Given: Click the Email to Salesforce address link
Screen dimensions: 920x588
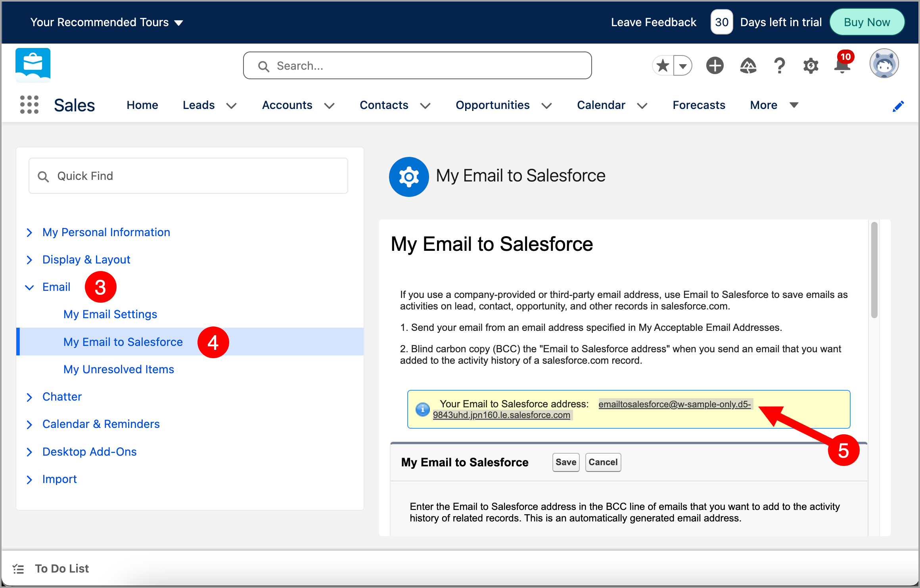Looking at the screenshot, I should (x=675, y=404).
